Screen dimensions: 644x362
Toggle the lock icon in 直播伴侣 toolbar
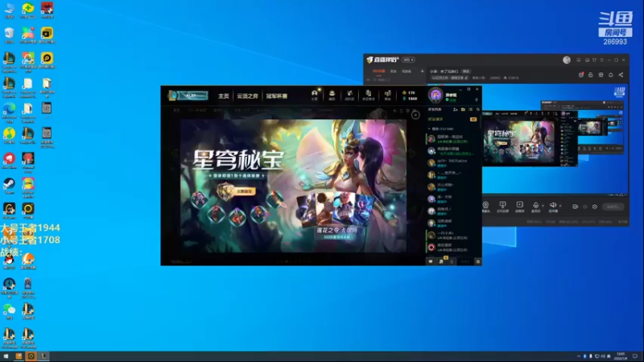[591, 75]
